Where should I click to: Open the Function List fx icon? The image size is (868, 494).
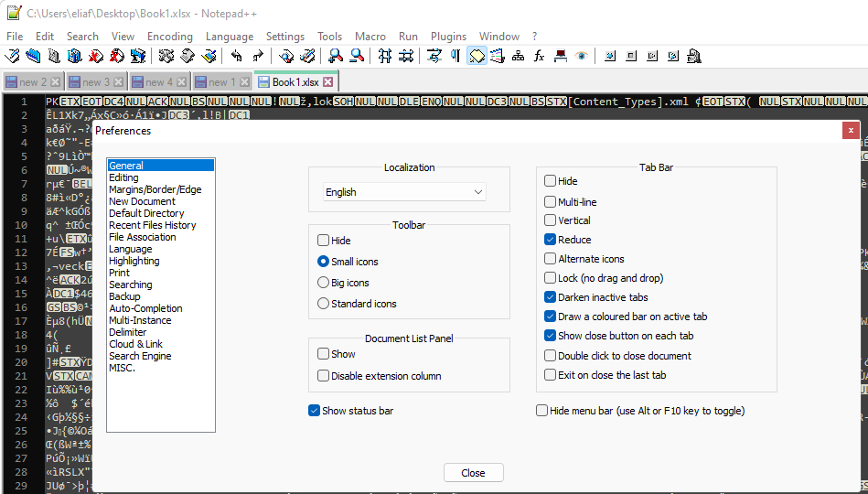pos(539,56)
